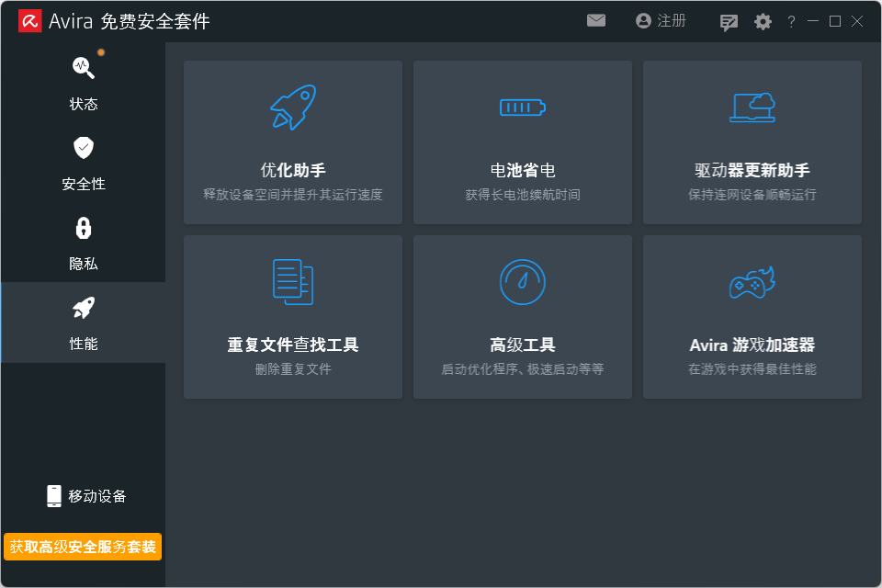Viewport: 882px width, 588px height.
Task: Click the 优化助手 rocket icon
Action: 293,107
